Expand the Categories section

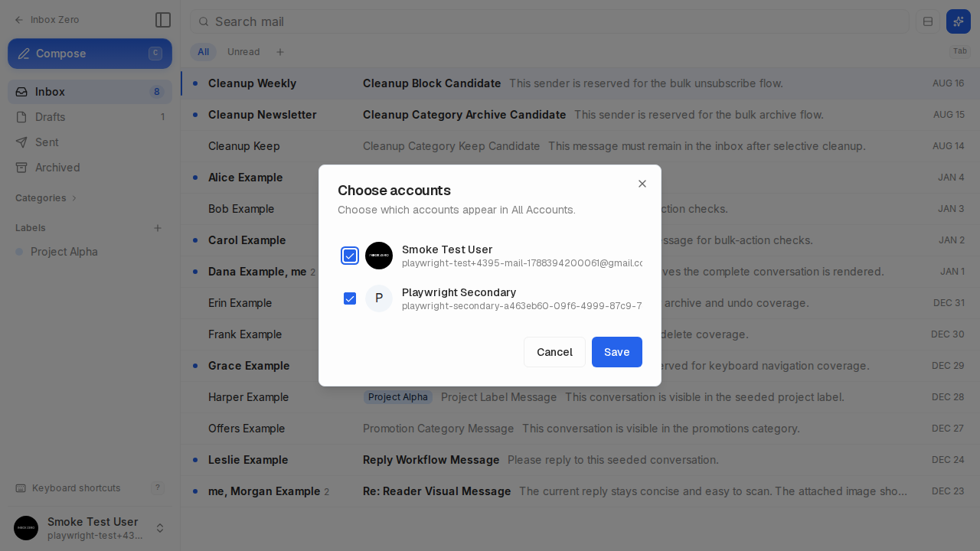coord(47,198)
